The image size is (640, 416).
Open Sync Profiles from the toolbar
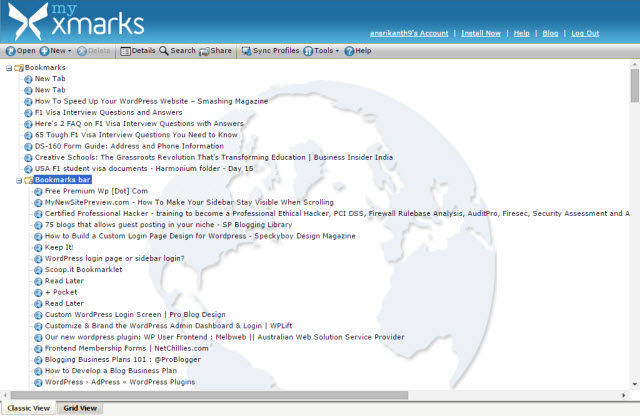270,51
